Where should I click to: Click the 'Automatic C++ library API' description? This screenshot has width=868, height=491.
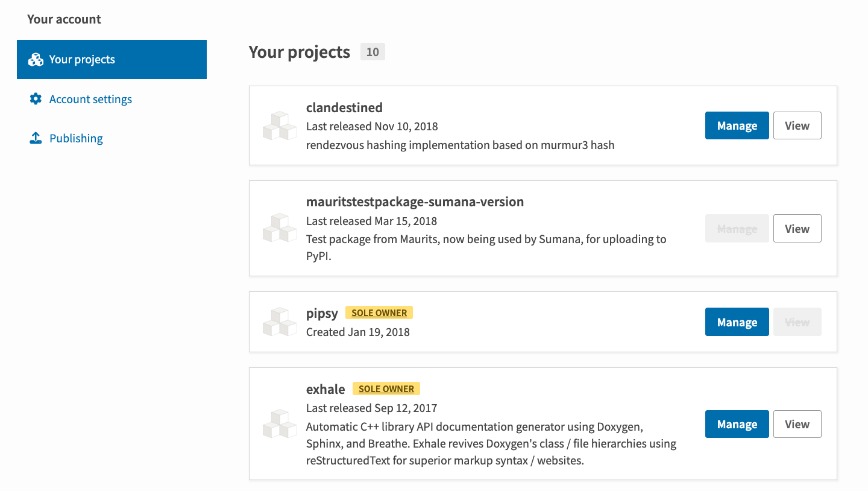point(491,444)
